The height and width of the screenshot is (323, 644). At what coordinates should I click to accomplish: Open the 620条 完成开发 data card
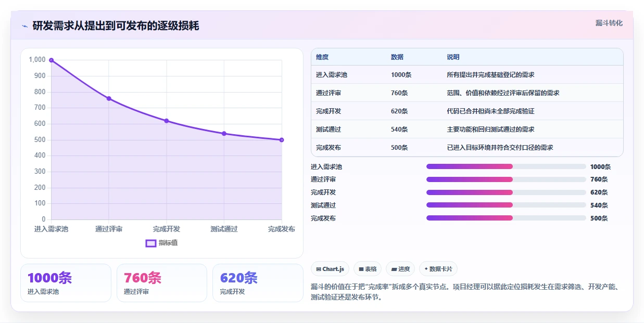click(x=258, y=283)
